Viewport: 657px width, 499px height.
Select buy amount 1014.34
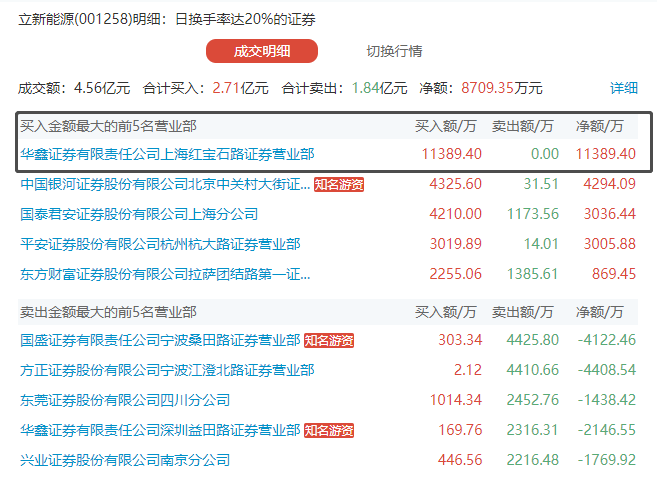point(455,400)
